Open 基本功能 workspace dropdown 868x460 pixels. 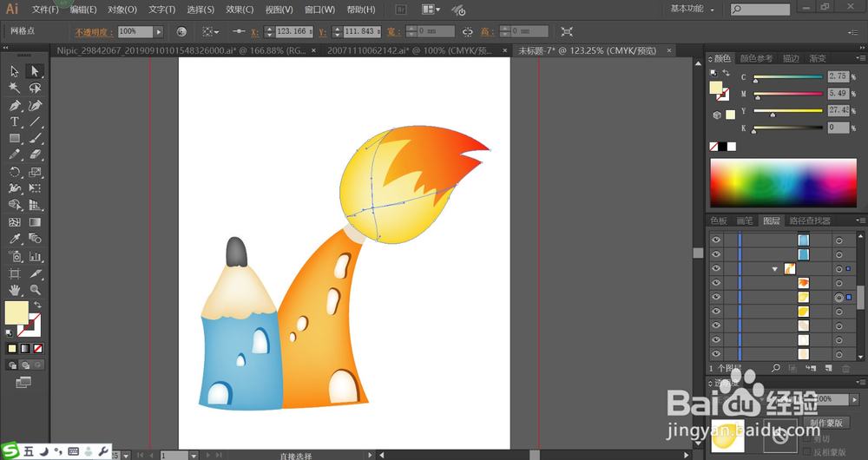692,9
